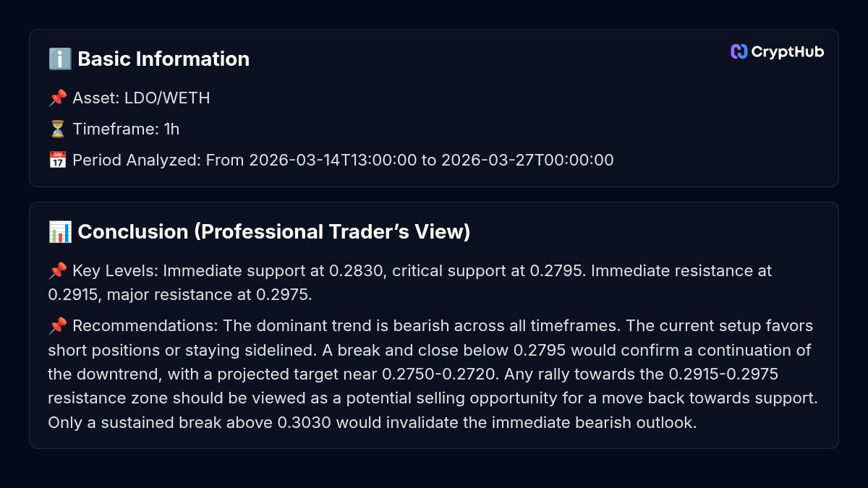Click the blue info icon beside Basic Information
The image size is (868, 488).
tap(60, 59)
